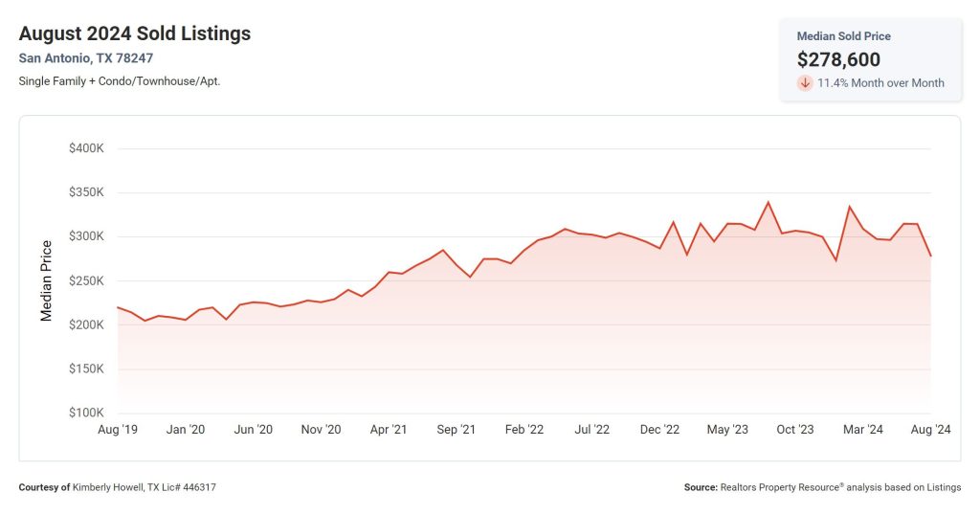
Task: Open the San Antonio, TX 78247 link
Action: pos(85,58)
